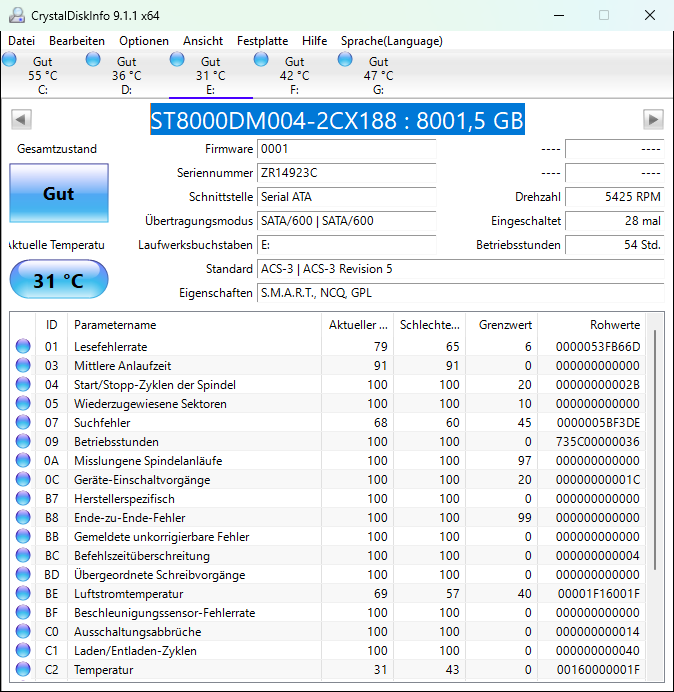
Task: Minimize the CrystalDiskInfo window
Action: coord(559,15)
